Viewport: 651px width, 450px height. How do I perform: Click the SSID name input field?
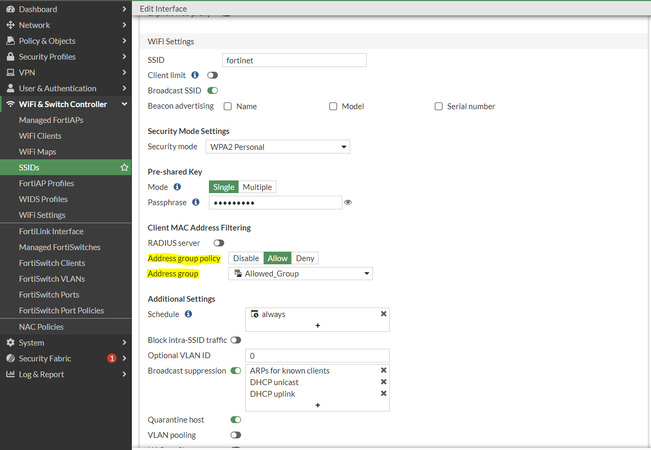coord(294,60)
